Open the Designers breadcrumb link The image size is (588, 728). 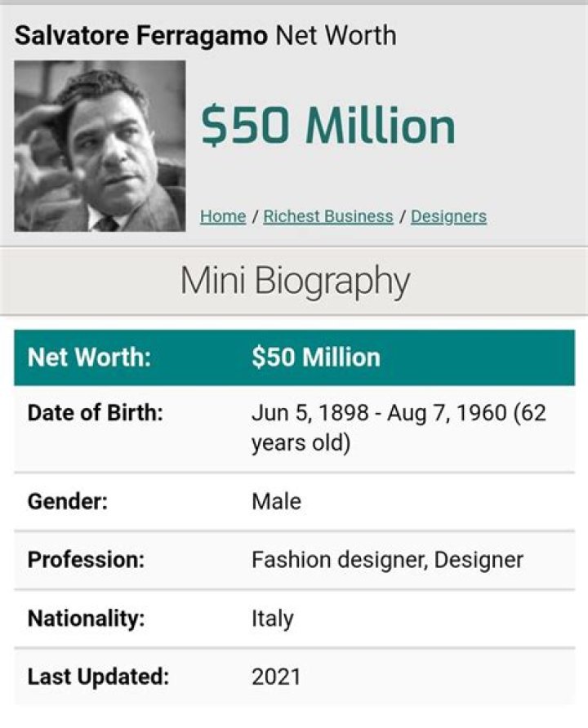pos(448,216)
